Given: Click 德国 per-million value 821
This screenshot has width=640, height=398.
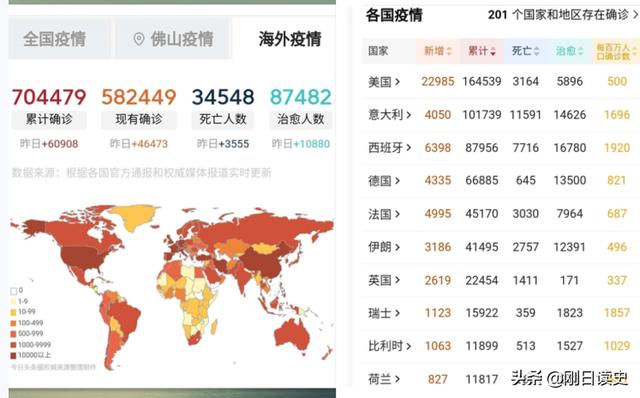Looking at the screenshot, I should click(x=617, y=180).
